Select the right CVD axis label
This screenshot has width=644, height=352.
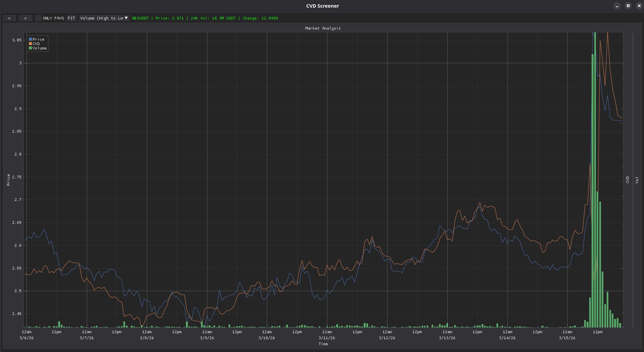pos(628,180)
